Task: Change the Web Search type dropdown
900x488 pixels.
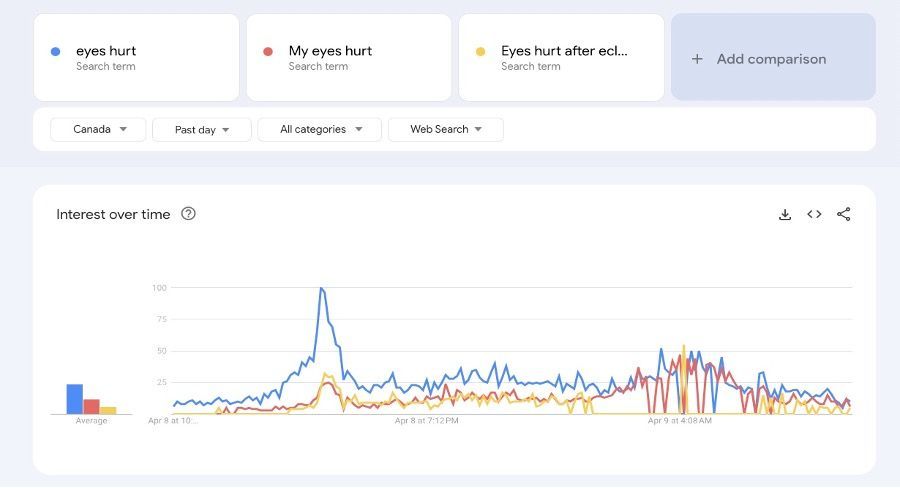Action: pyautogui.click(x=446, y=129)
